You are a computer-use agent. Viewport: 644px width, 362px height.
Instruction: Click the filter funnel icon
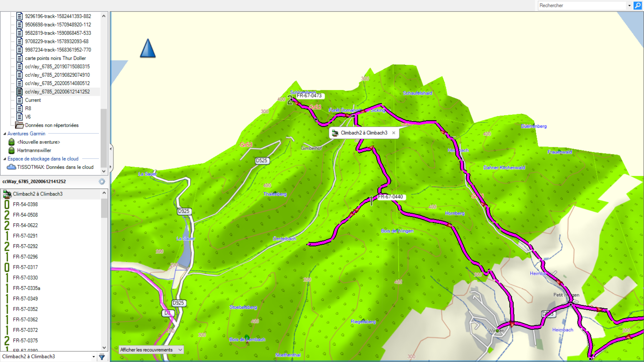coord(102,357)
